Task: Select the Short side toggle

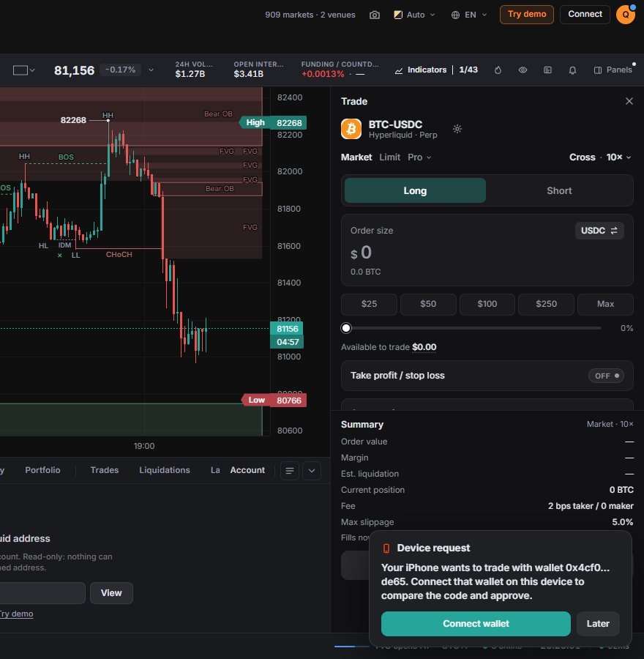Action: tap(558, 191)
